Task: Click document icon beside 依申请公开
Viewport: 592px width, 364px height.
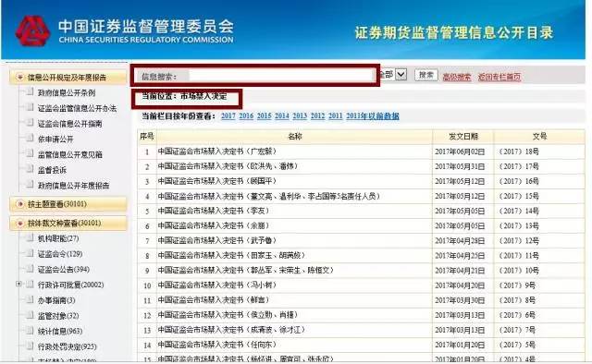Action: pos(30,139)
